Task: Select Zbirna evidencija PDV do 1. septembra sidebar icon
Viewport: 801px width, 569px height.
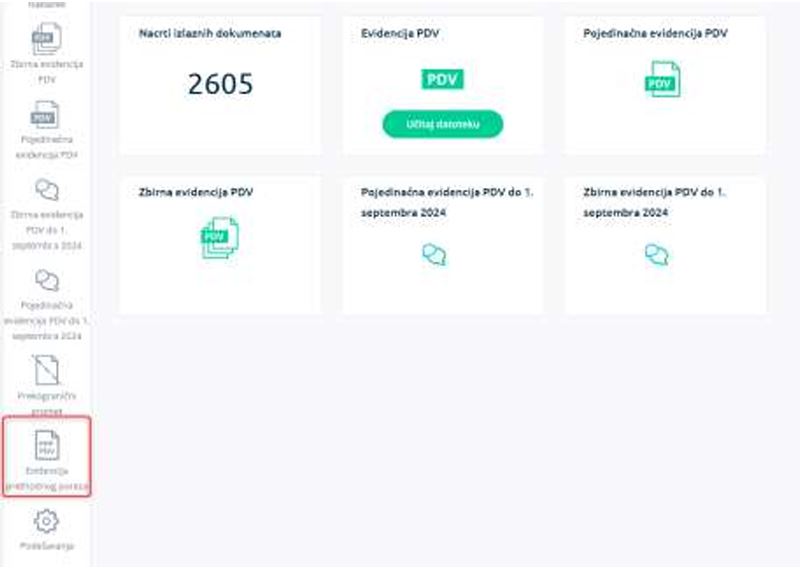Action: coord(46,190)
